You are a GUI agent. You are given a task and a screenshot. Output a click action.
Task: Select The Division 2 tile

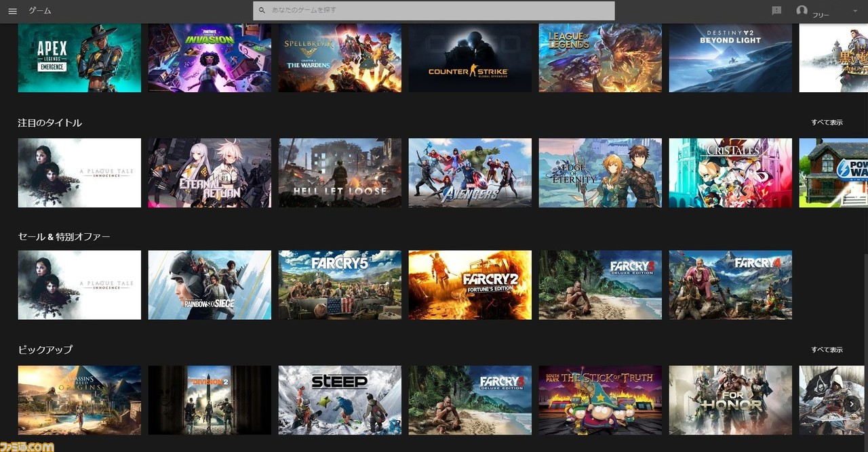(210, 400)
